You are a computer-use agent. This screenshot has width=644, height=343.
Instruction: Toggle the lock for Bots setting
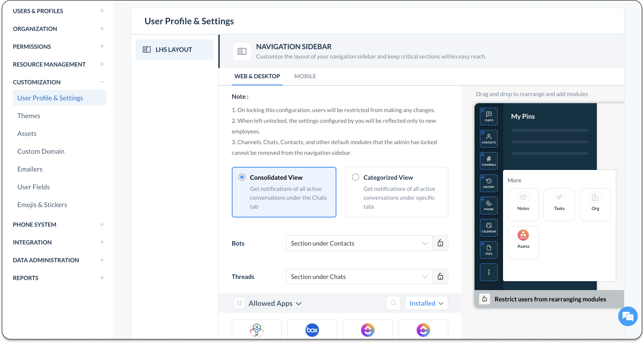tap(440, 243)
